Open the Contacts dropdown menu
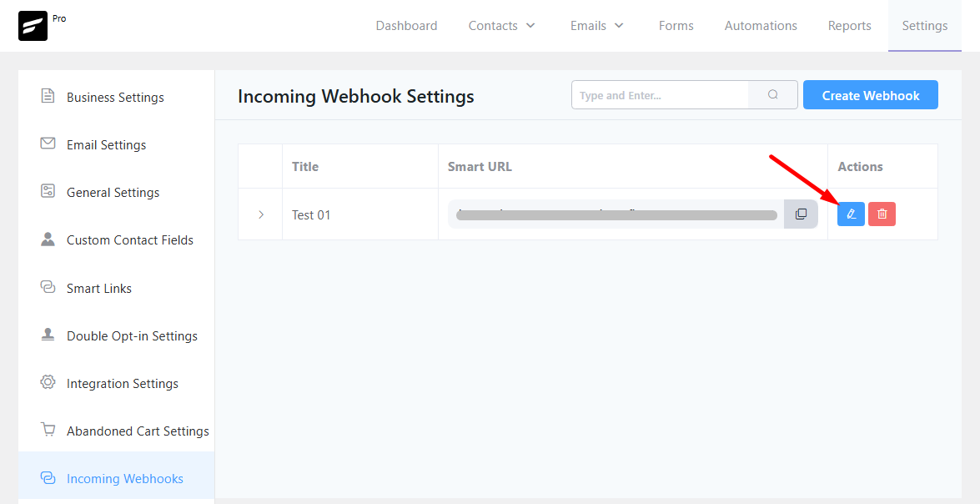This screenshot has height=504, width=980. click(x=502, y=26)
